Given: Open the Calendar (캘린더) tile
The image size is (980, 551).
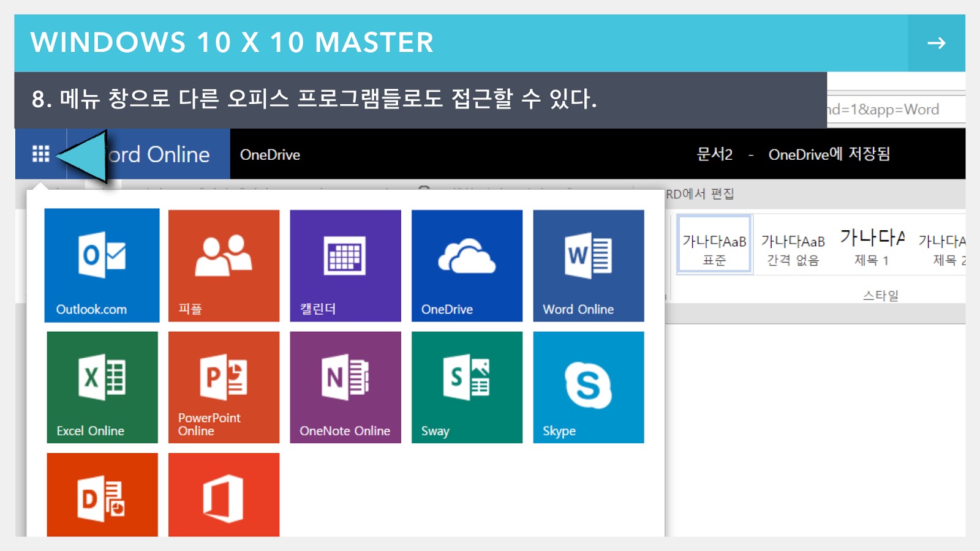Looking at the screenshot, I should click(345, 266).
